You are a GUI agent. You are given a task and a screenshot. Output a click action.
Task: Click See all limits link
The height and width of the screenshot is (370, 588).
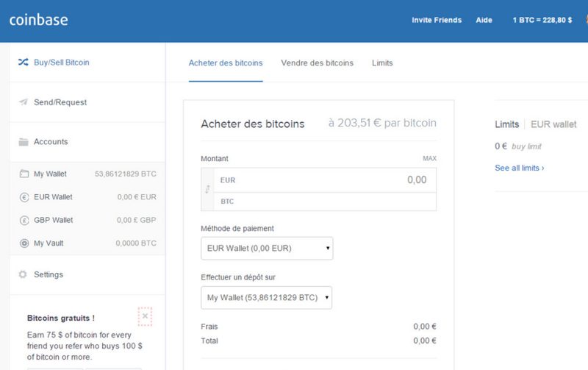point(520,168)
